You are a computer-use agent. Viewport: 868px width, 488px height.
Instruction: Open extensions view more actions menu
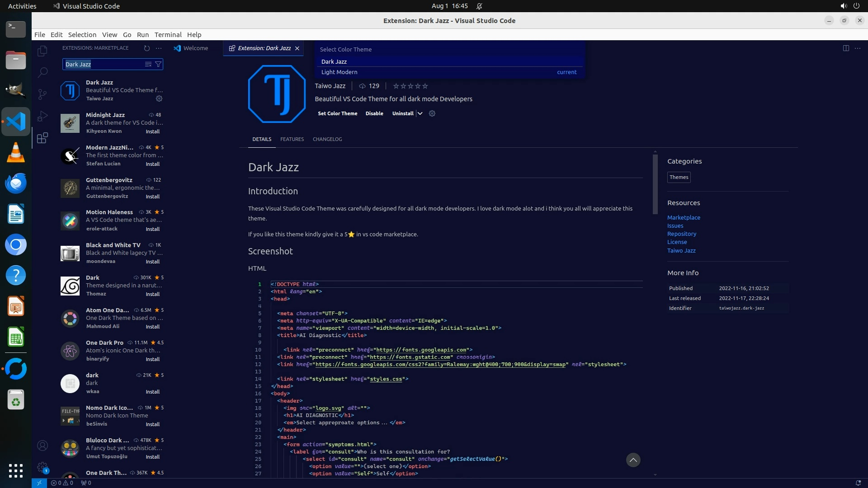(159, 48)
